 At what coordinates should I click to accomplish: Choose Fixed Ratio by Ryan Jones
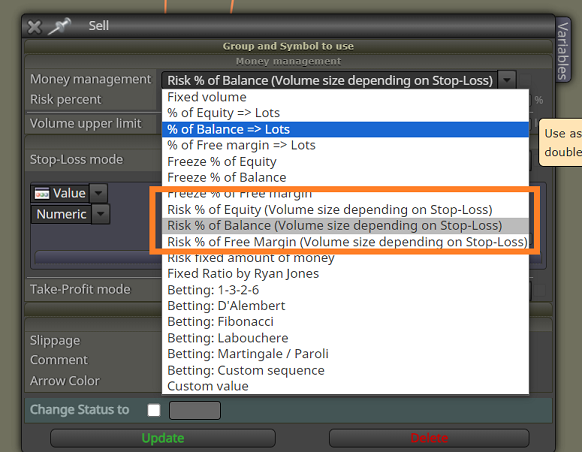pos(345,274)
